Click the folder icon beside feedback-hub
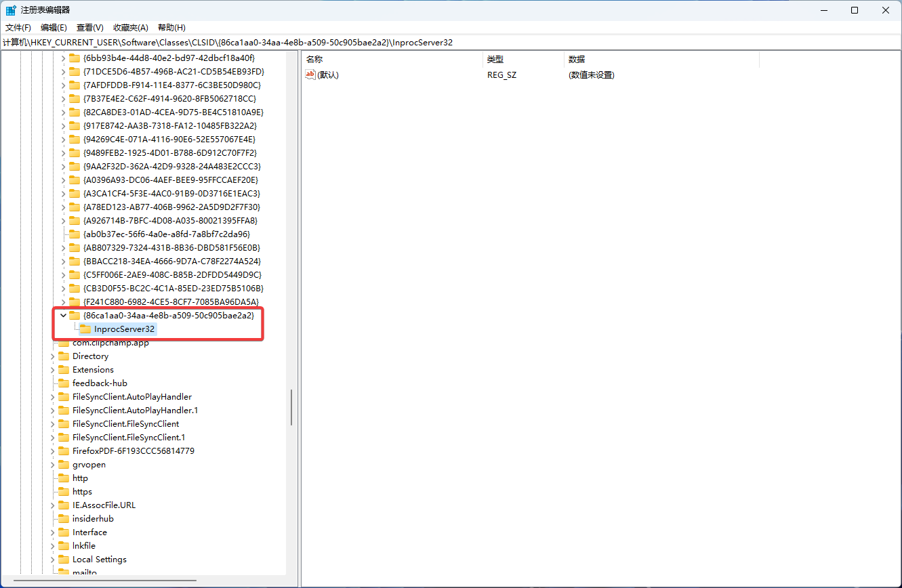The image size is (902, 588). (63, 383)
